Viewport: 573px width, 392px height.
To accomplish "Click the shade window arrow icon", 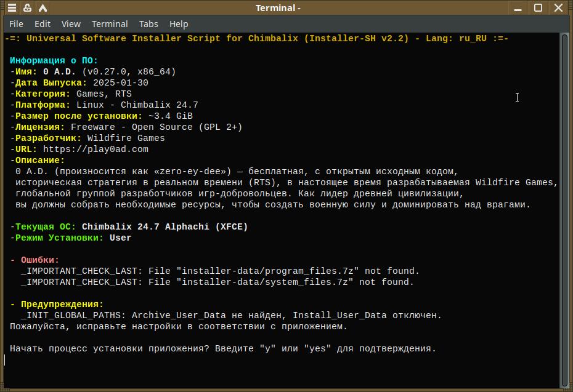I will pyautogui.click(x=43, y=8).
